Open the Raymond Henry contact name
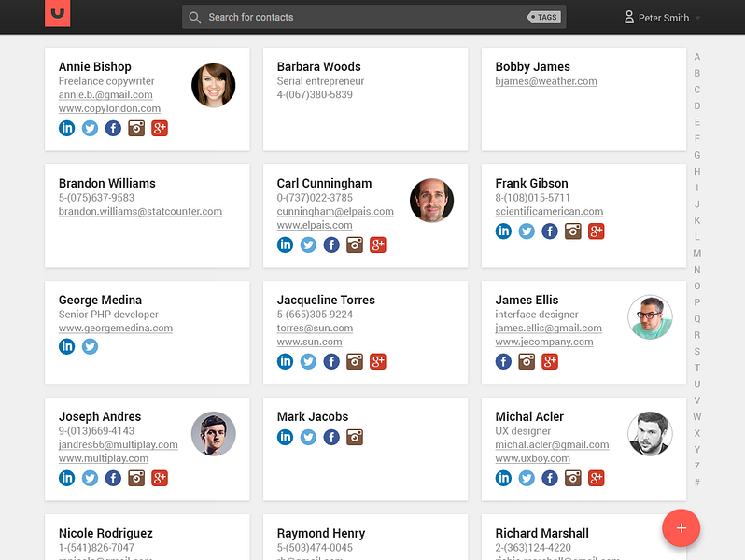The image size is (745, 560). [x=321, y=533]
